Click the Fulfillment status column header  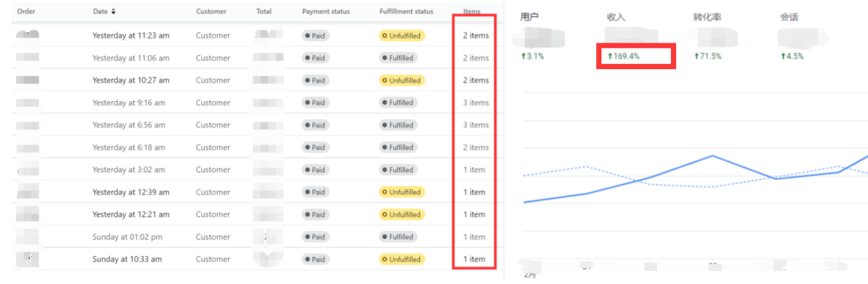[407, 12]
